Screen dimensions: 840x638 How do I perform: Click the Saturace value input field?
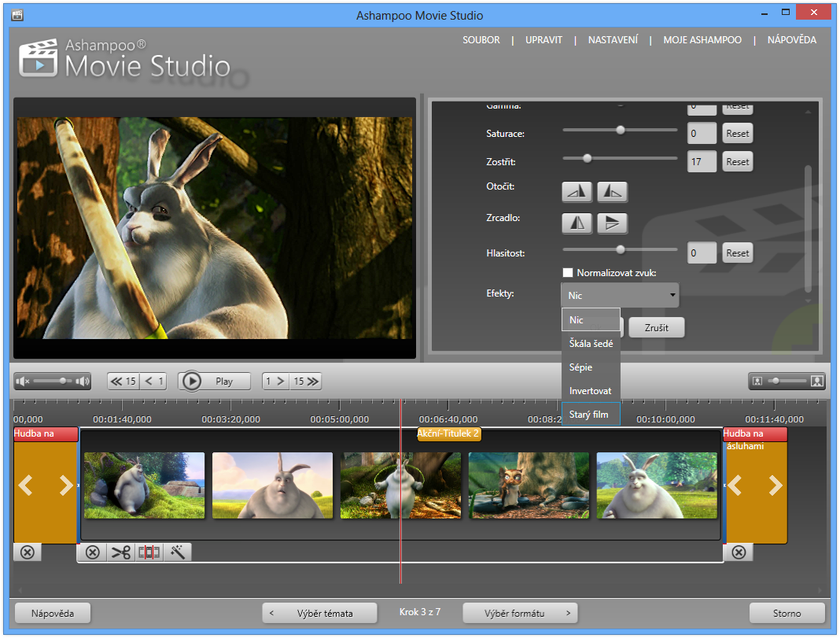[x=702, y=134]
